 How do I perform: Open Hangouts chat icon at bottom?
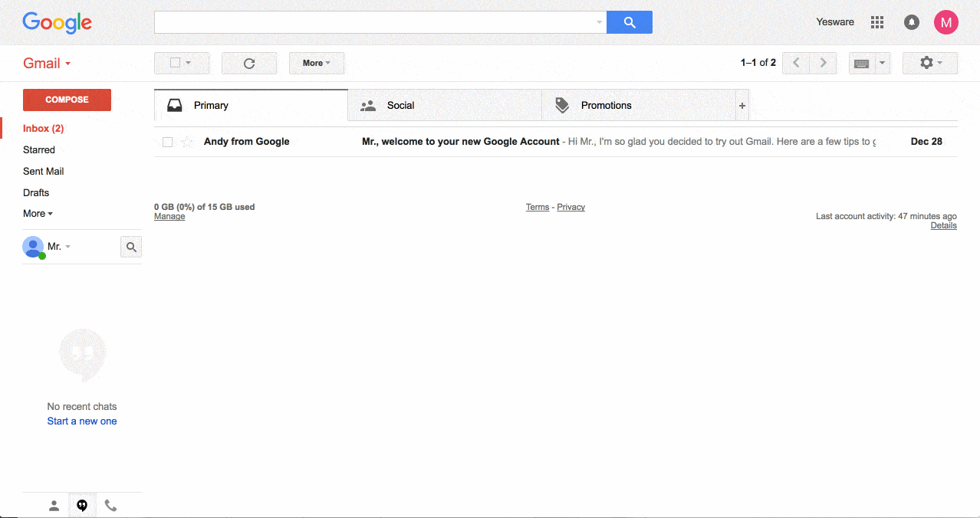(x=82, y=505)
